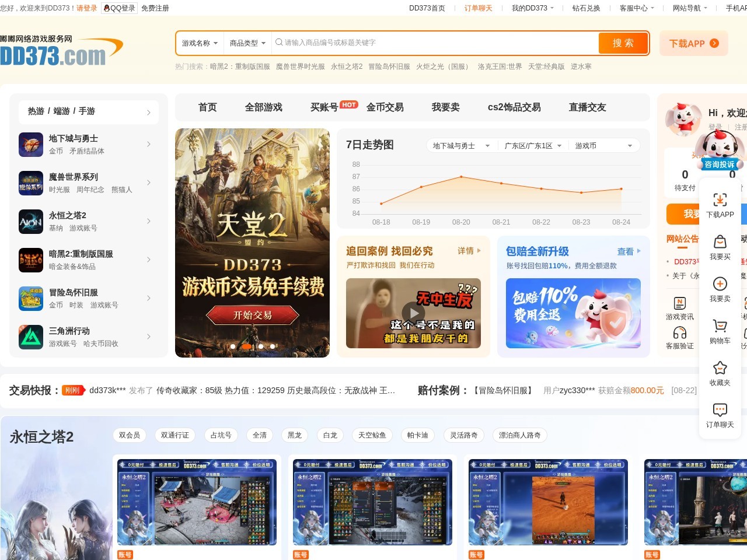
Task: Open the 哈夫币回收 sidebar link
Action: (x=101, y=344)
